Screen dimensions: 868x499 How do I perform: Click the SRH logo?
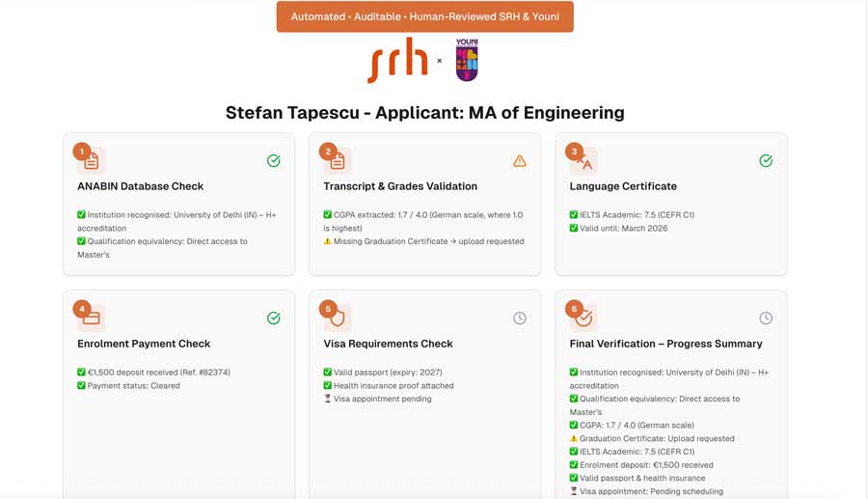397,60
